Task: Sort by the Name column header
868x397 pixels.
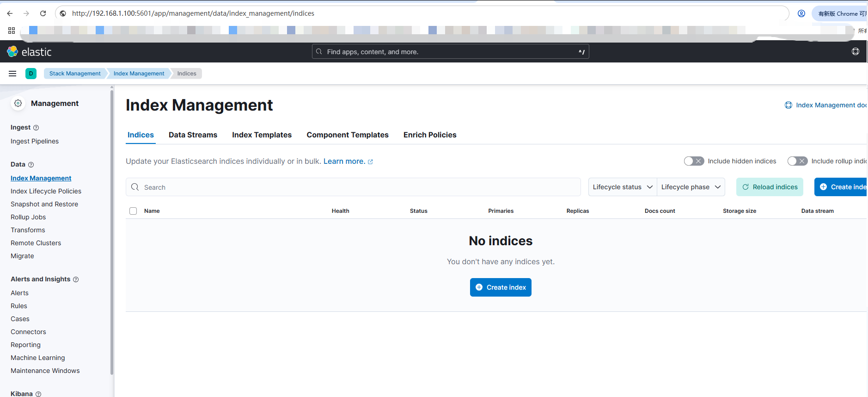Action: (x=152, y=211)
